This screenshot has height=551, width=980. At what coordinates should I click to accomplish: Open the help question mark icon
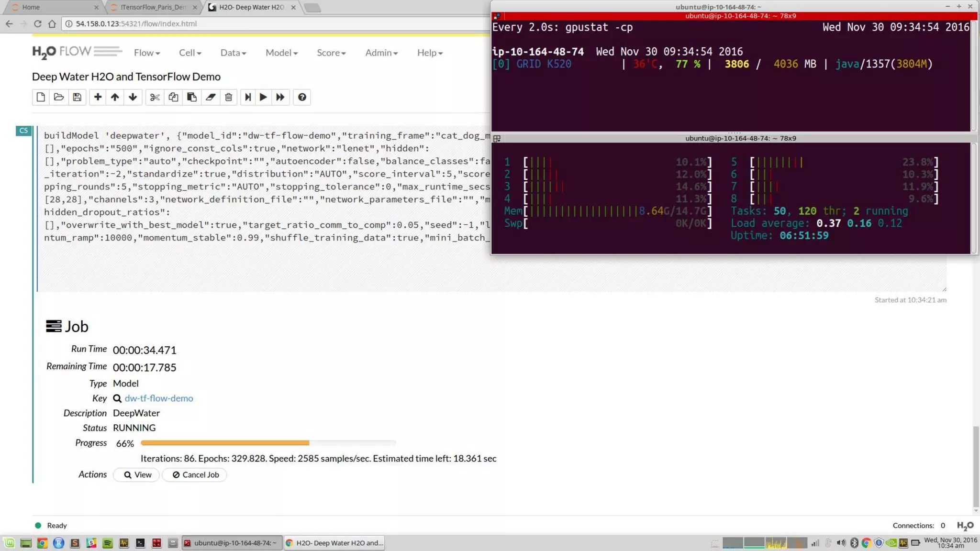pyautogui.click(x=302, y=97)
